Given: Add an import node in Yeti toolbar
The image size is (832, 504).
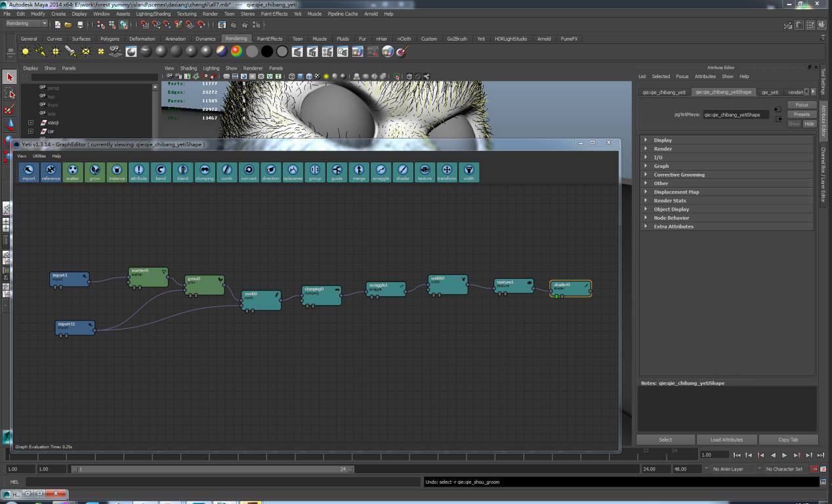Looking at the screenshot, I should (x=29, y=172).
